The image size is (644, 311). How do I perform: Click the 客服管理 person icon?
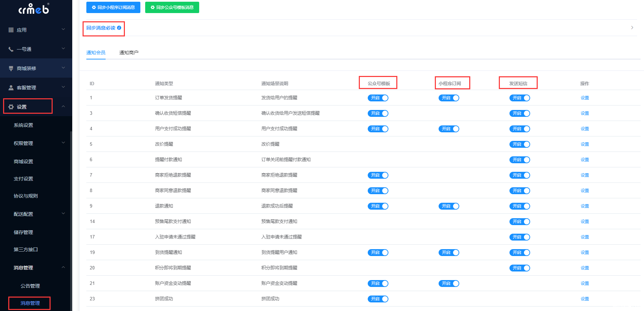click(11, 88)
